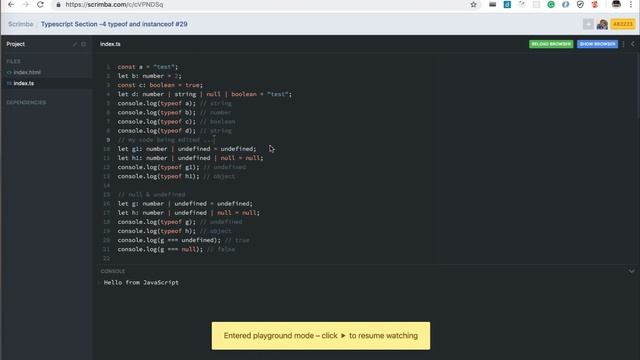Reload the page with the refresh icon

click(x=40, y=4)
